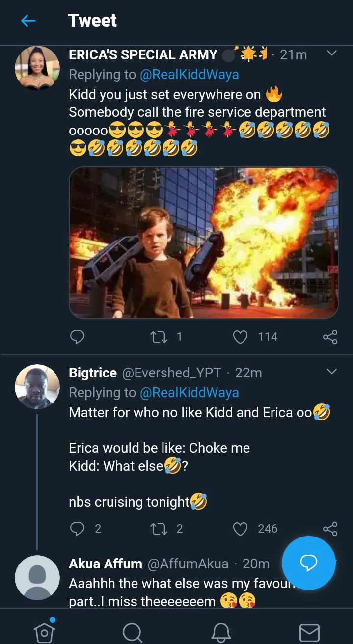The width and height of the screenshot is (353, 644).
Task: Retweet Bigtrice's tweet
Action: (x=158, y=528)
